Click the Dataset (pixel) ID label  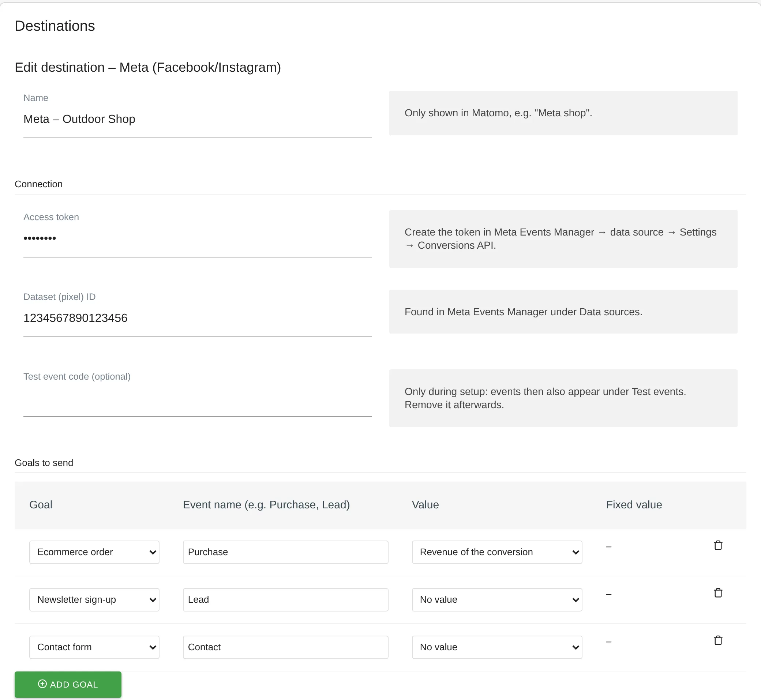coord(60,297)
